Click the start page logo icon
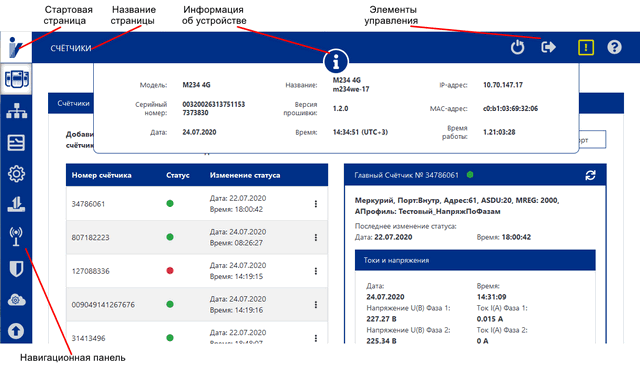 16,47
